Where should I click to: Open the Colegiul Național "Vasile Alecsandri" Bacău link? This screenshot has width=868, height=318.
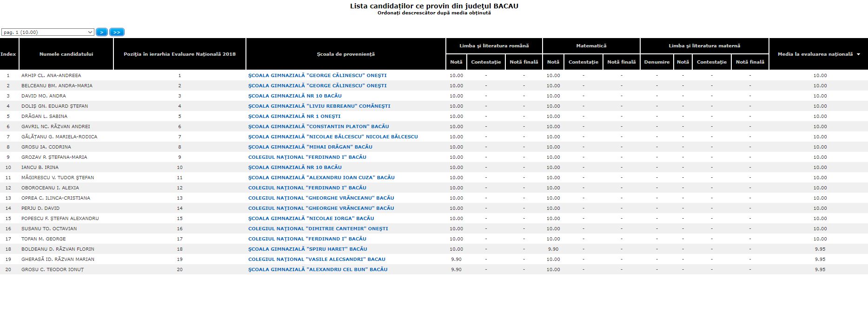pos(317,260)
